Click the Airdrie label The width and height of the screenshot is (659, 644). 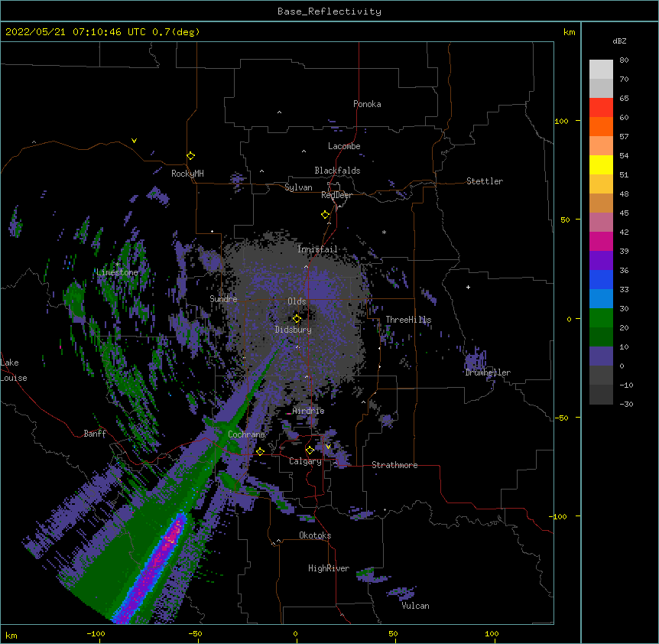[x=309, y=411]
